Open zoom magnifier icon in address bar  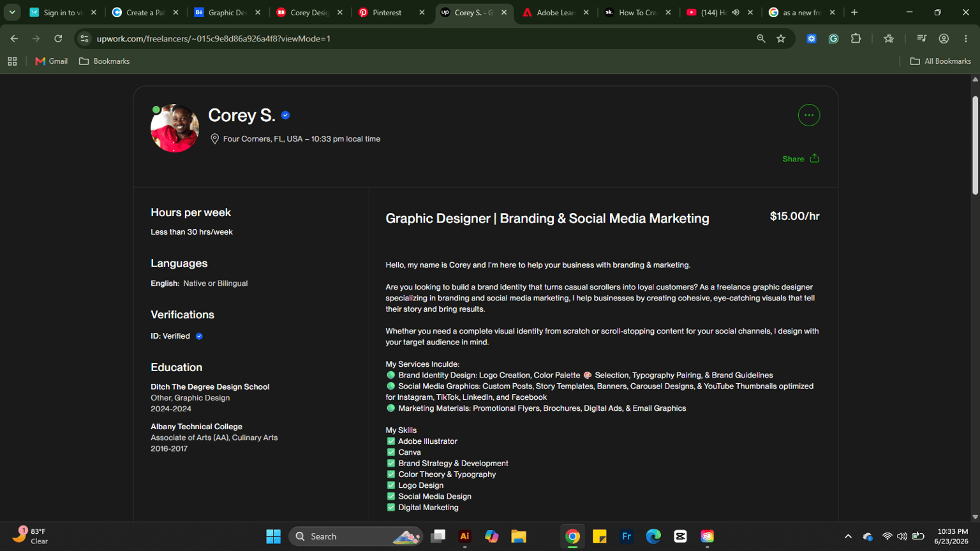coord(761,39)
